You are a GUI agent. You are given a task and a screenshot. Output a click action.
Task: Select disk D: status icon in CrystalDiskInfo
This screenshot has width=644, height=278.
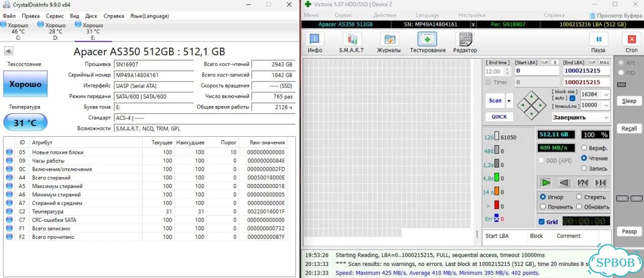41,24
